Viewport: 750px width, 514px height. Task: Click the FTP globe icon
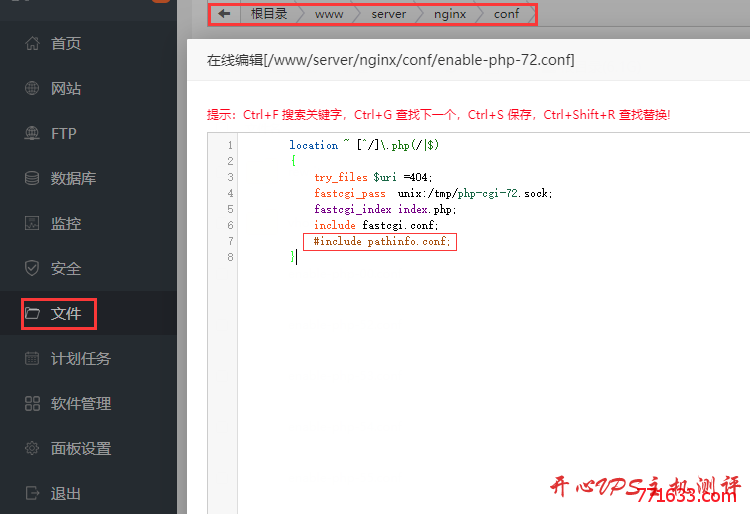(32, 133)
